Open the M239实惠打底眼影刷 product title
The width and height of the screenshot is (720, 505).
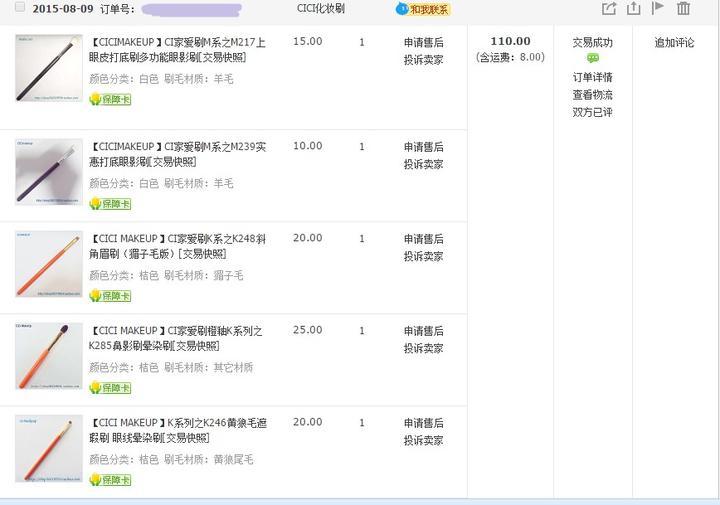pos(177,154)
